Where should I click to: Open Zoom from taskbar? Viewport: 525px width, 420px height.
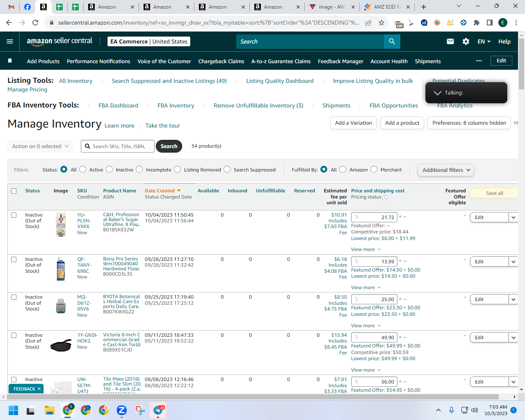tap(122, 410)
